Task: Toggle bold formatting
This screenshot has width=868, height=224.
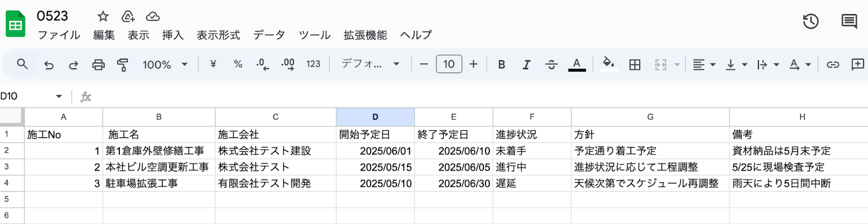Action: [501, 65]
